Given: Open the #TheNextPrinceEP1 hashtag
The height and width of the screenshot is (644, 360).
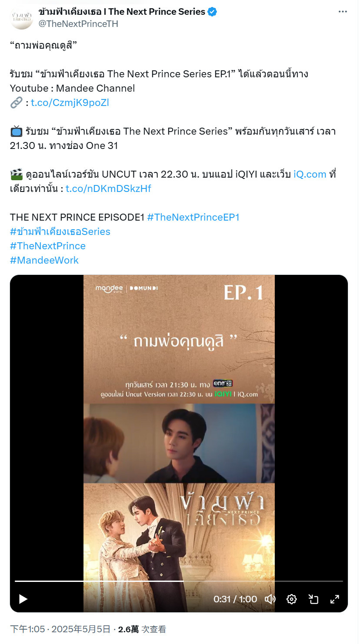Looking at the screenshot, I should [193, 217].
